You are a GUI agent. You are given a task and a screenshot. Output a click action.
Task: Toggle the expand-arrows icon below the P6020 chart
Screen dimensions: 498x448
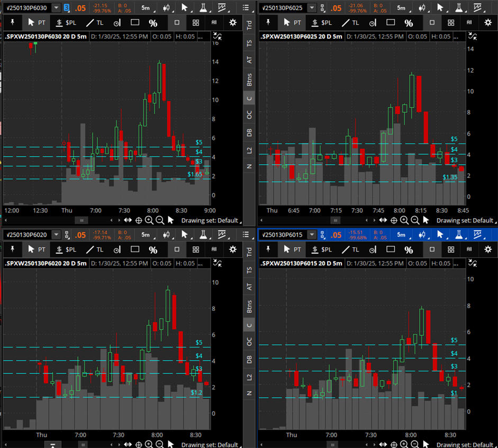(128, 444)
